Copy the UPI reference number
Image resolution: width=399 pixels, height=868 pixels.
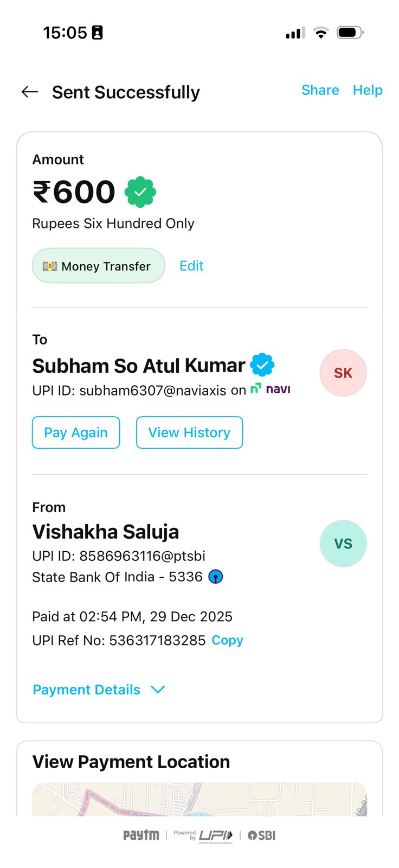(227, 640)
